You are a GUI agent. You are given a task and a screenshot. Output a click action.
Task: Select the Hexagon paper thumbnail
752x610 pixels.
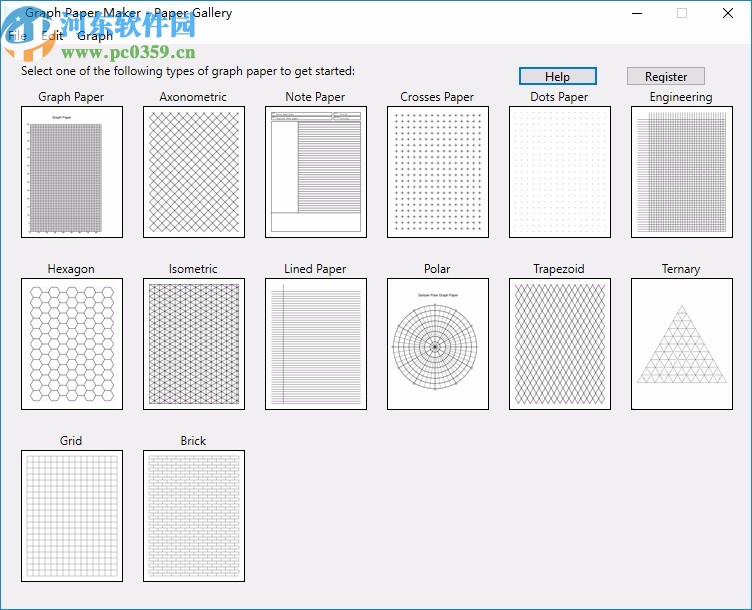click(72, 344)
